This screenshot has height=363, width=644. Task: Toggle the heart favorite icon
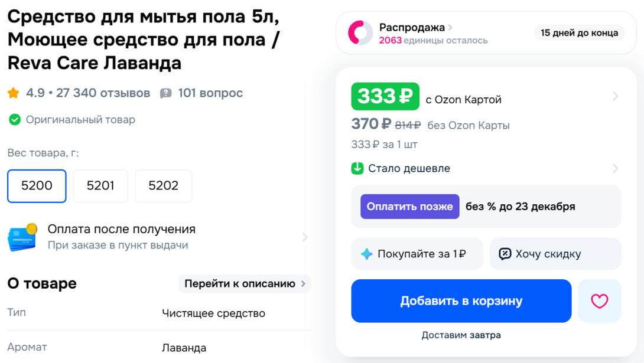[x=600, y=301]
